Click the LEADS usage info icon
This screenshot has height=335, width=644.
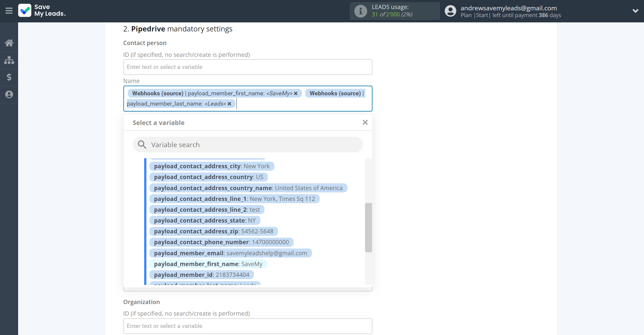360,11
